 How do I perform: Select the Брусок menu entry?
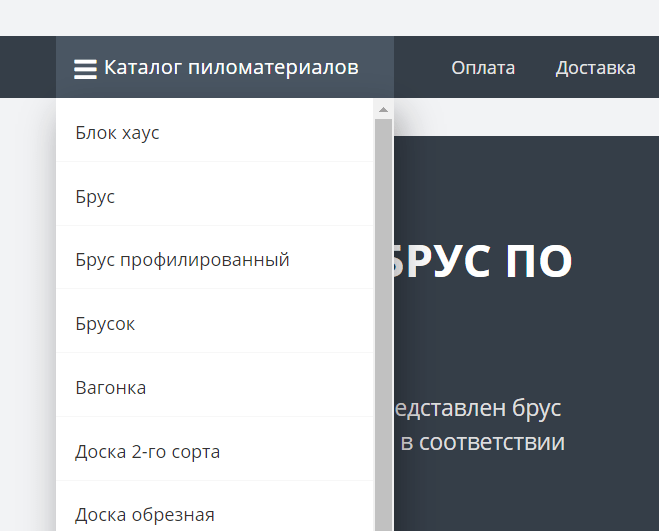tap(105, 324)
